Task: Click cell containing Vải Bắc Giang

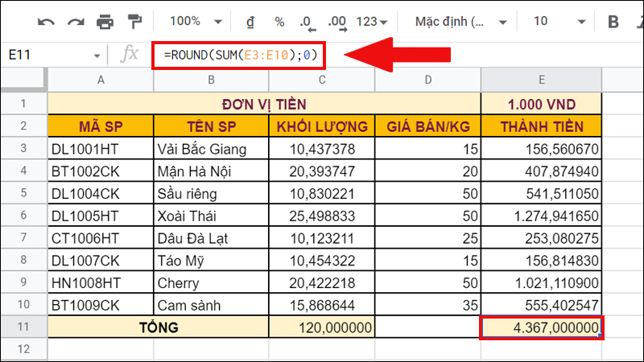Action: pyautogui.click(x=210, y=149)
